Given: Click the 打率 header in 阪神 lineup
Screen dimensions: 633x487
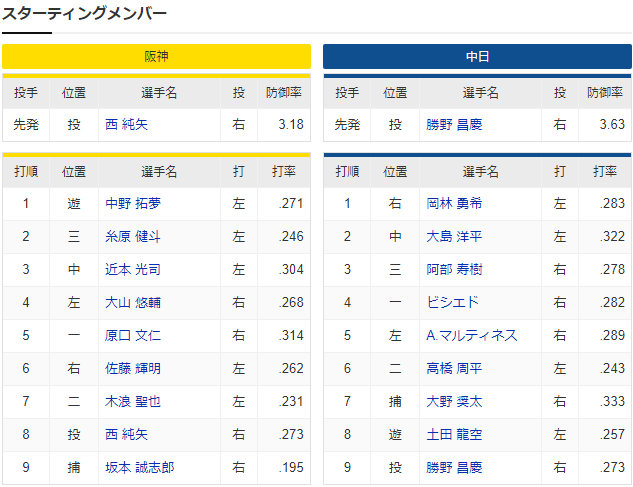Looking at the screenshot, I should coord(284,172).
